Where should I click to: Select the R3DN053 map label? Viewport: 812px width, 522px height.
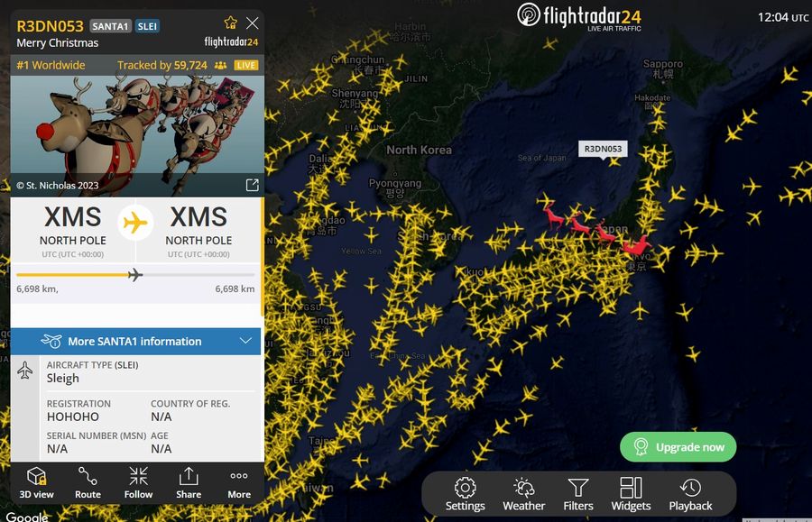click(x=603, y=149)
